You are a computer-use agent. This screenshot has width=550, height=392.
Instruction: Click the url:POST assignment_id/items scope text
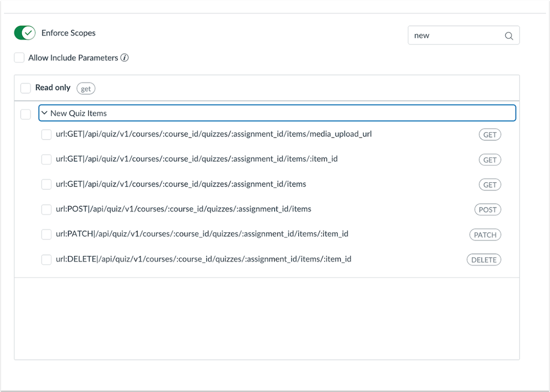pyautogui.click(x=184, y=209)
